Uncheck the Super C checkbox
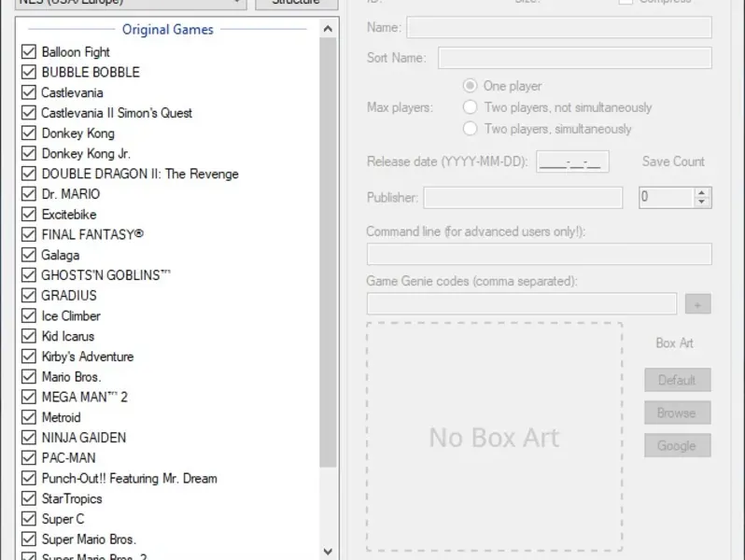This screenshot has width=745, height=560. pyautogui.click(x=29, y=519)
